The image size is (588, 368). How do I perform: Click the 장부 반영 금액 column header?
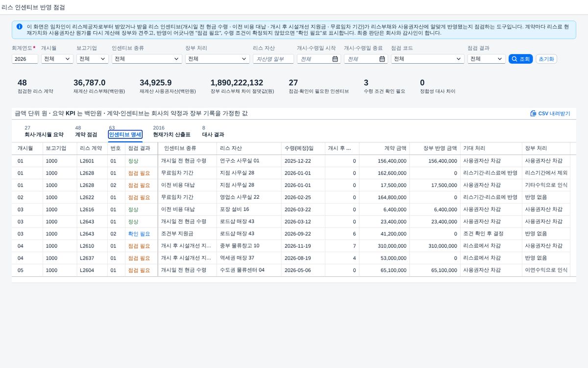pyautogui.click(x=435, y=148)
